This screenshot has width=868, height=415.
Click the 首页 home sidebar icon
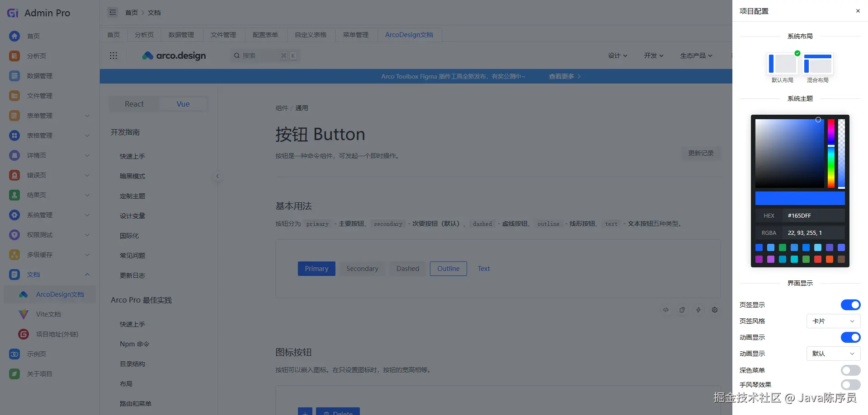(x=14, y=36)
